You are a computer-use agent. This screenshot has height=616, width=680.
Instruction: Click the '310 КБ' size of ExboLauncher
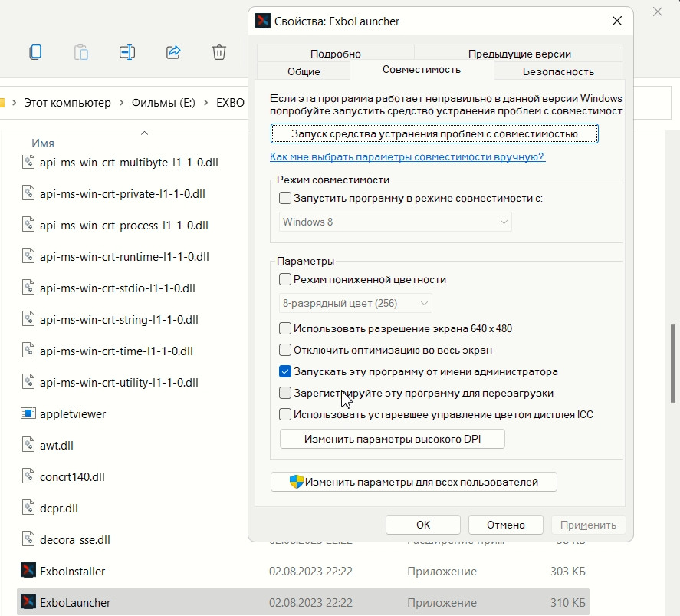point(567,602)
